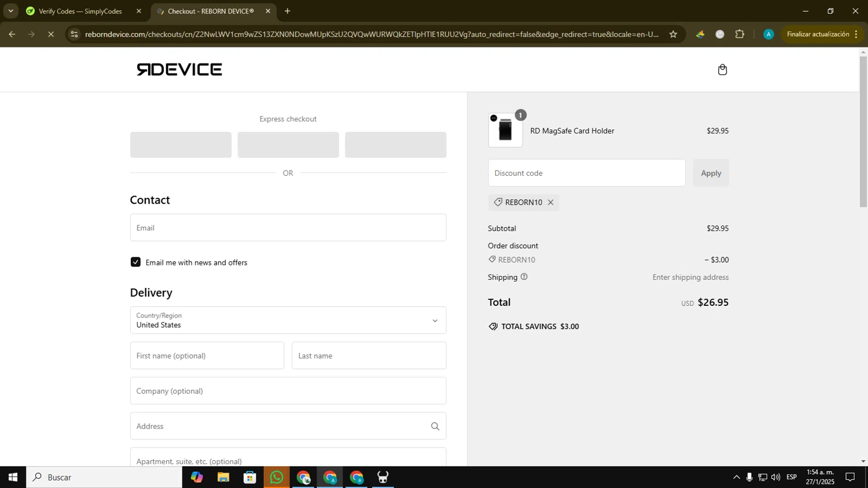
Task: Click the Address input field
Action: click(x=288, y=426)
